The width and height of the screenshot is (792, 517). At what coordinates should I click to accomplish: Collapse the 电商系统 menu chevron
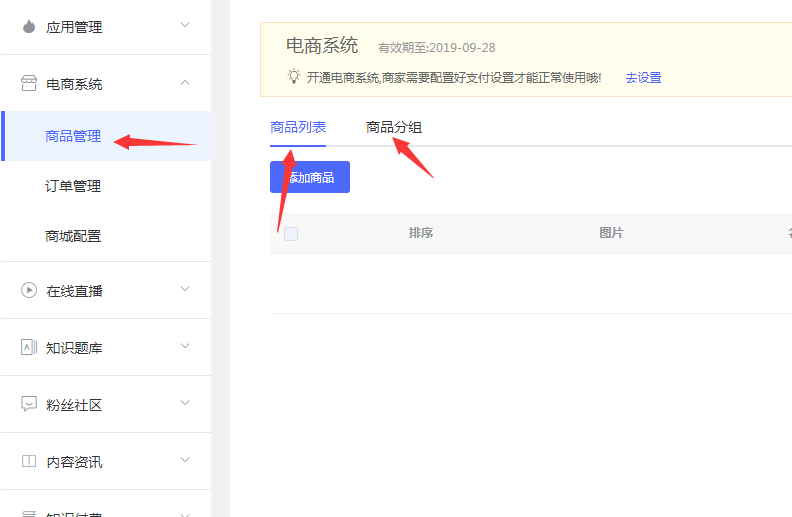(185, 82)
